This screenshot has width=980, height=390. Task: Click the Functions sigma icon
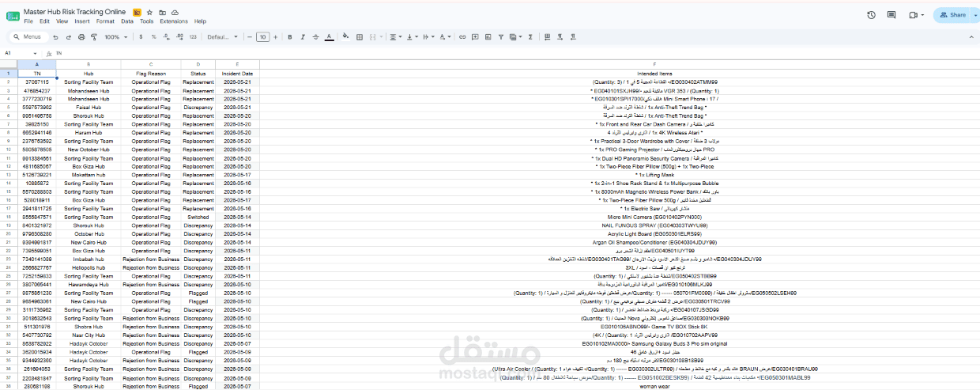click(x=530, y=37)
